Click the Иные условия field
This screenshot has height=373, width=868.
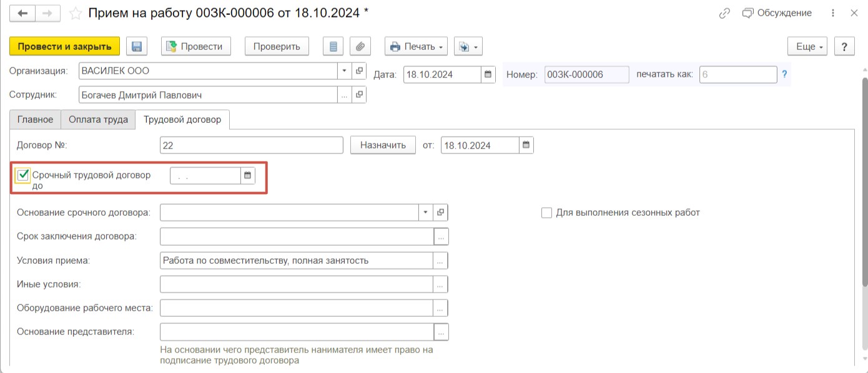pos(297,284)
